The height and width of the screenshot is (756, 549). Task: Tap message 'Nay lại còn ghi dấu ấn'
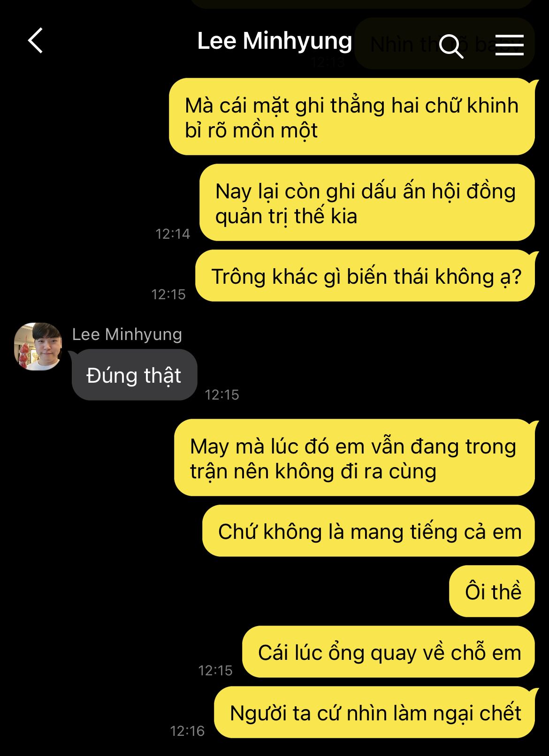point(367,203)
